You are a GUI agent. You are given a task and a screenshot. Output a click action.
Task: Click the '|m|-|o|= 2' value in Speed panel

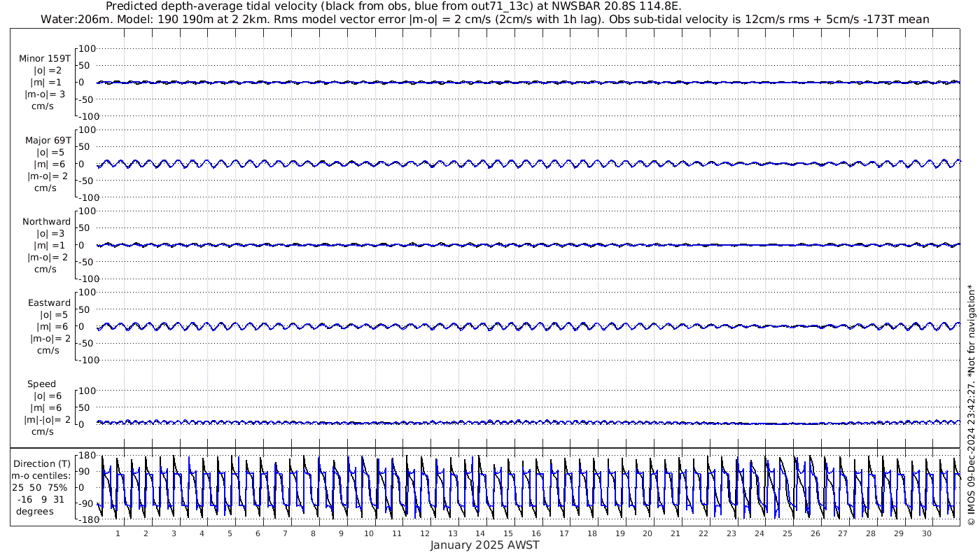[48, 420]
